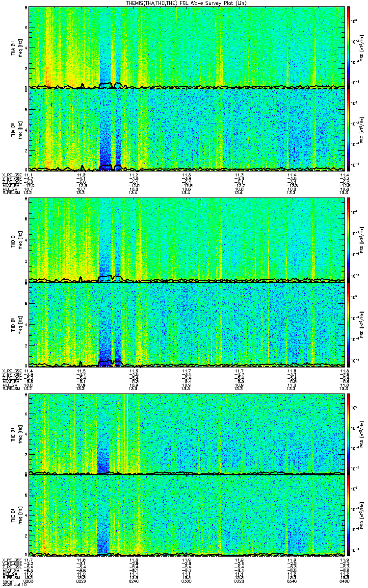Click the 0340 time tick label

pos(292,581)
